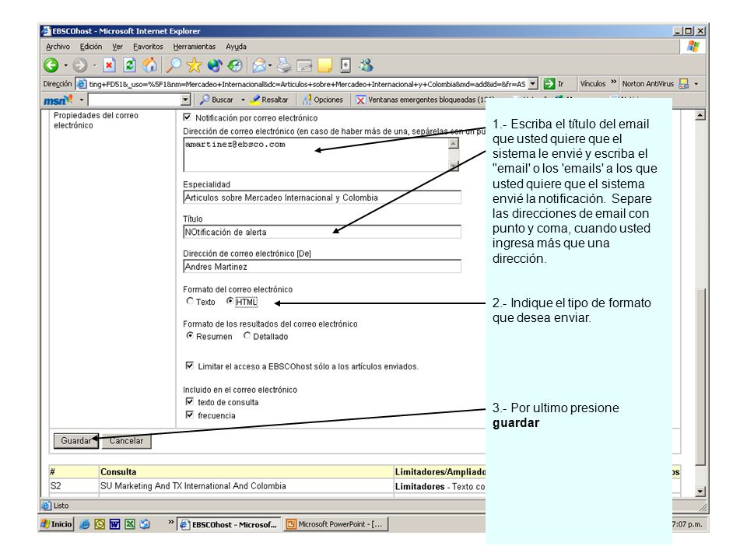747x560 pixels.
Task: Launch Outlook from Quick Launch
Action: [x=100, y=524]
